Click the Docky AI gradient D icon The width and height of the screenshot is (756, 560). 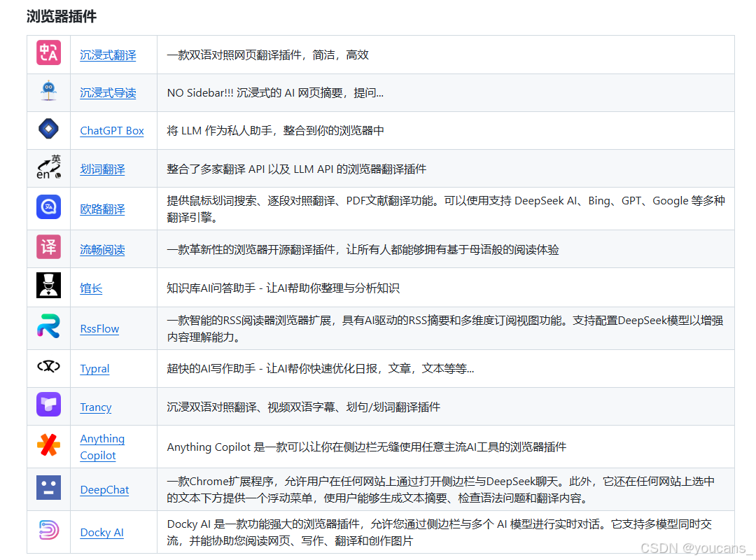(48, 530)
